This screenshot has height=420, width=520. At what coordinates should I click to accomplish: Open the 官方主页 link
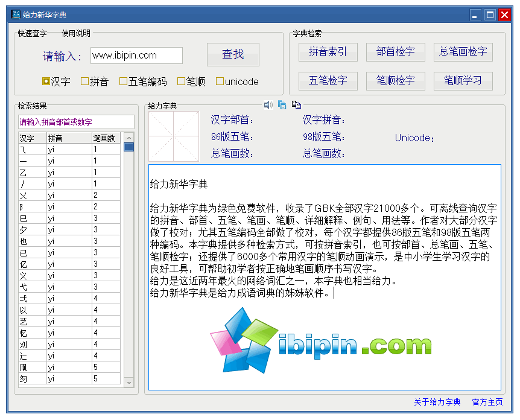tap(487, 402)
